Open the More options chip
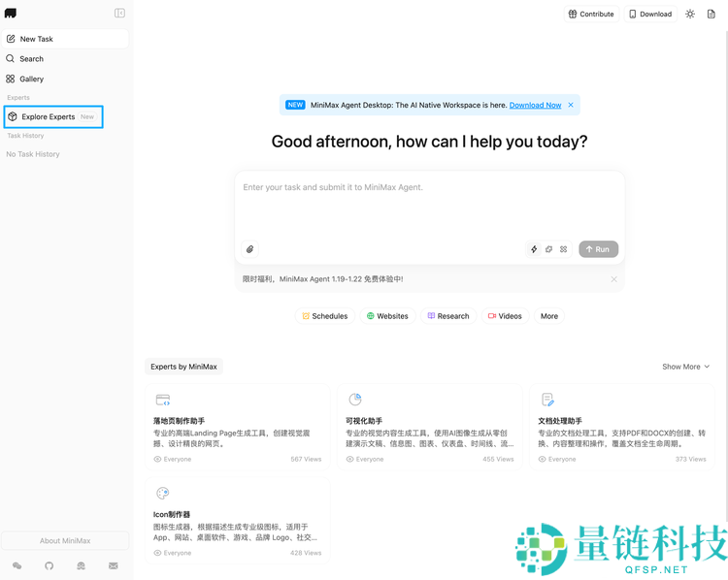The height and width of the screenshot is (580, 728). (549, 316)
